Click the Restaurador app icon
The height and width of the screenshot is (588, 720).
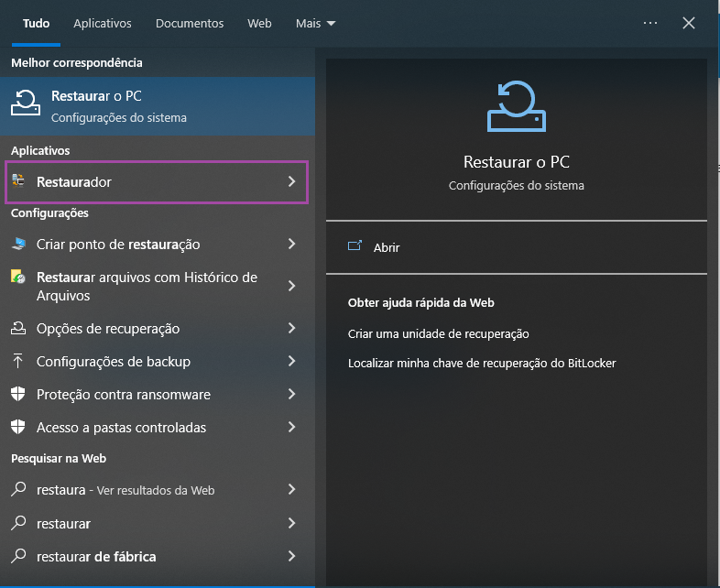18,180
